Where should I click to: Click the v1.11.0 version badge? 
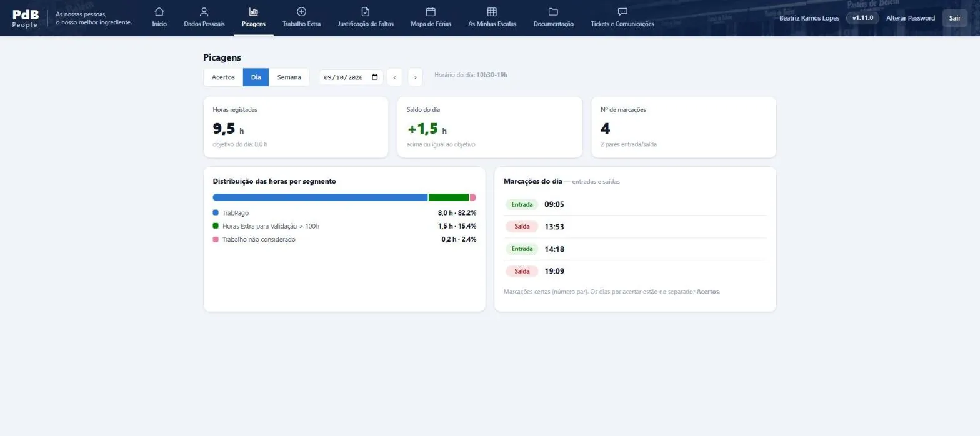click(862, 18)
